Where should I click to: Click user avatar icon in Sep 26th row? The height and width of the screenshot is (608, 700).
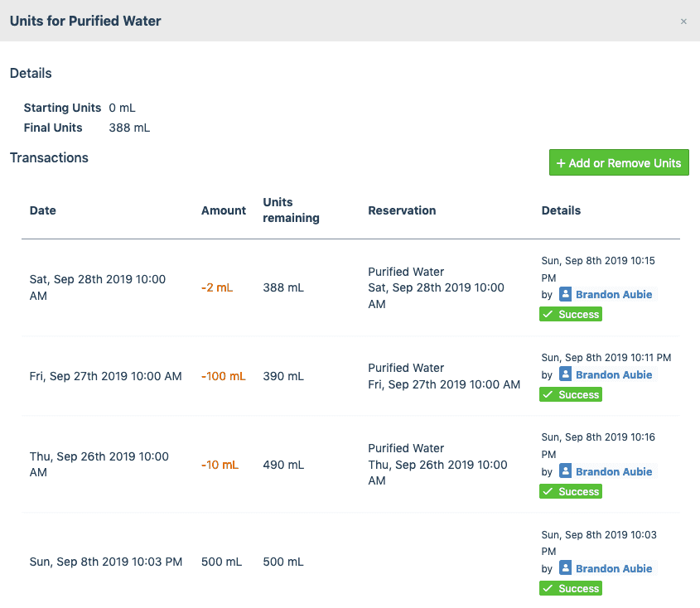click(566, 471)
